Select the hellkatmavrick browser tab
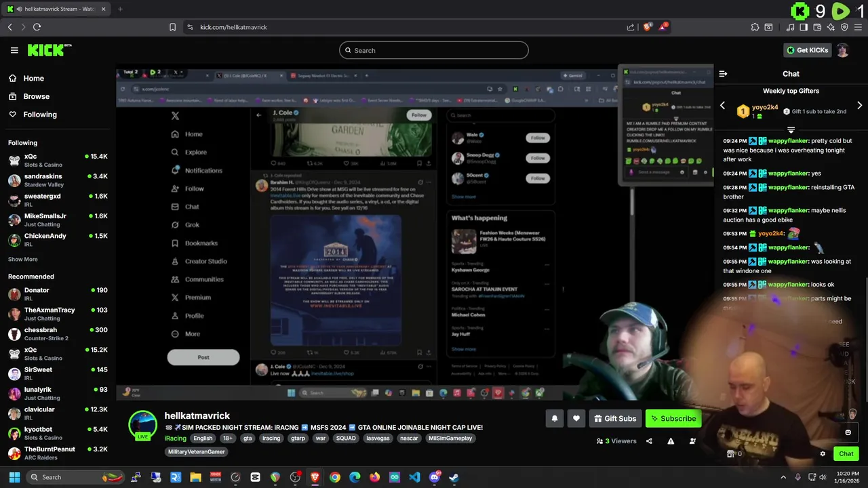Image resolution: width=868 pixels, height=488 pixels. click(x=58, y=9)
